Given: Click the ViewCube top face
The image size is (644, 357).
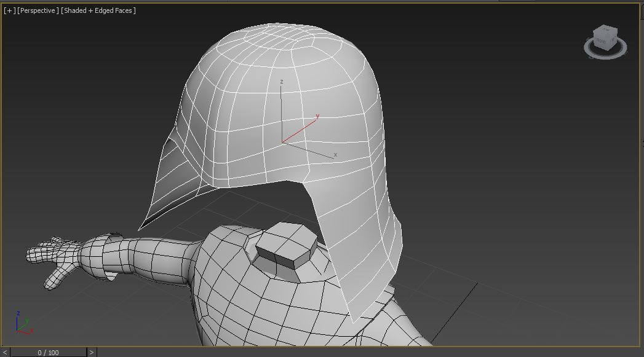Looking at the screenshot, I should point(604,30).
